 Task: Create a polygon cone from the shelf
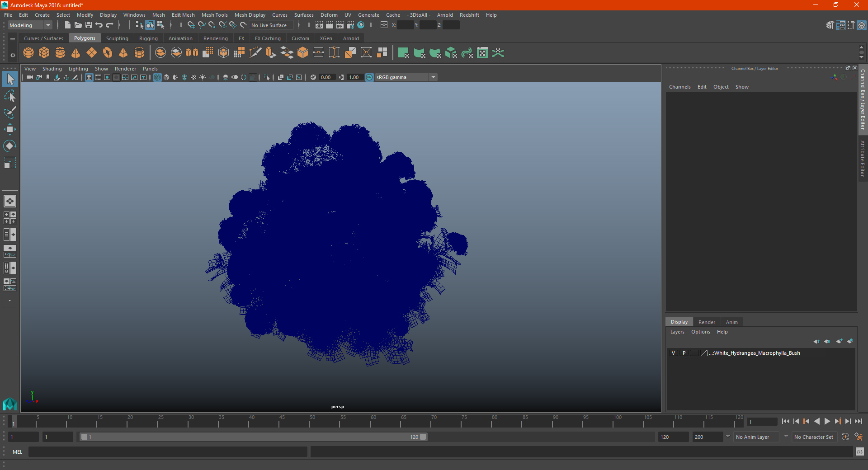coord(76,53)
